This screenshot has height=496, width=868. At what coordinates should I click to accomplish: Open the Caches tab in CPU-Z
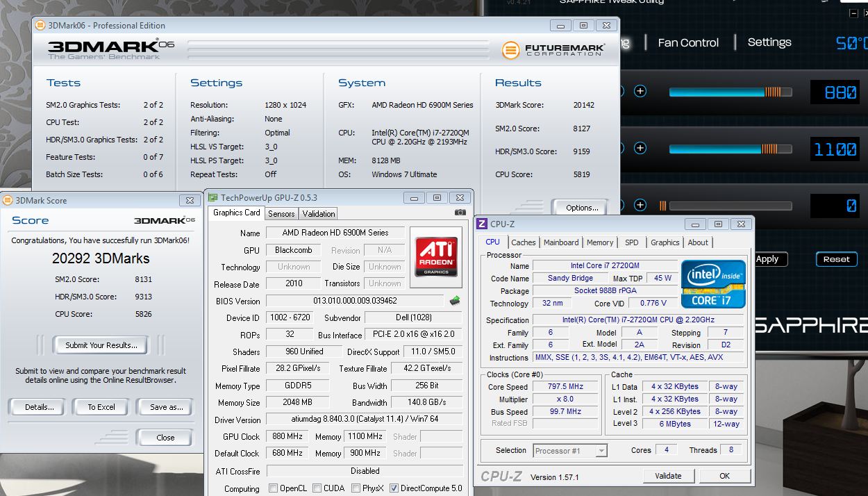point(523,242)
